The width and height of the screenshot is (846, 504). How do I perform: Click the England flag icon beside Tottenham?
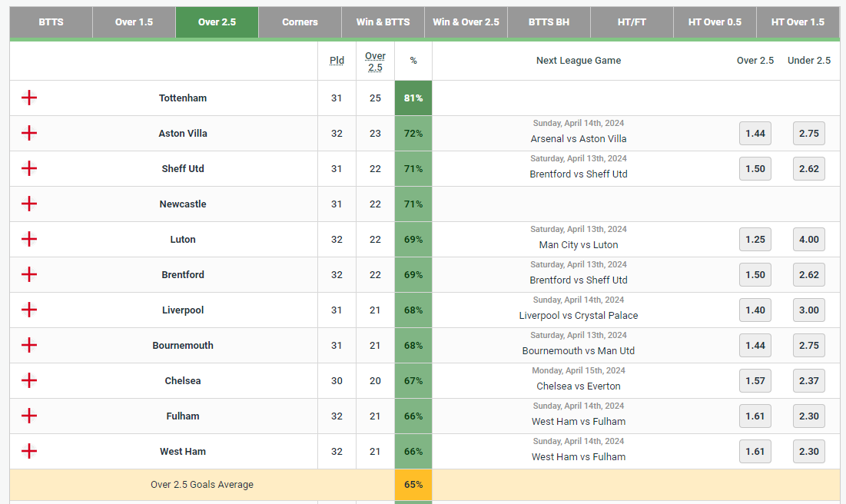pyautogui.click(x=29, y=98)
